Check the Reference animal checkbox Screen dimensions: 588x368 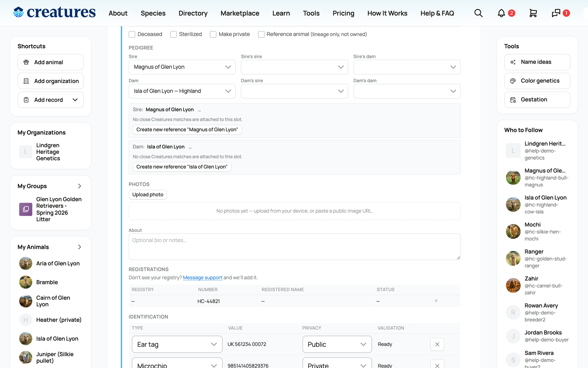coord(261,34)
